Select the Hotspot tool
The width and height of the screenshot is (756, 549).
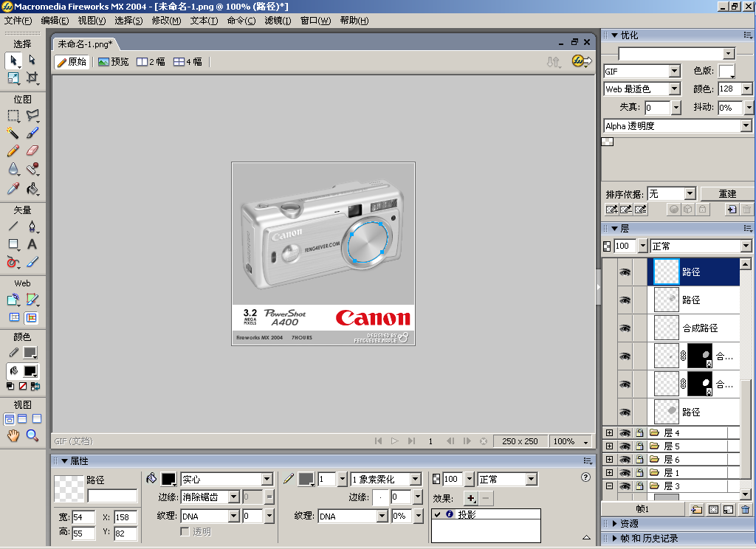13,300
